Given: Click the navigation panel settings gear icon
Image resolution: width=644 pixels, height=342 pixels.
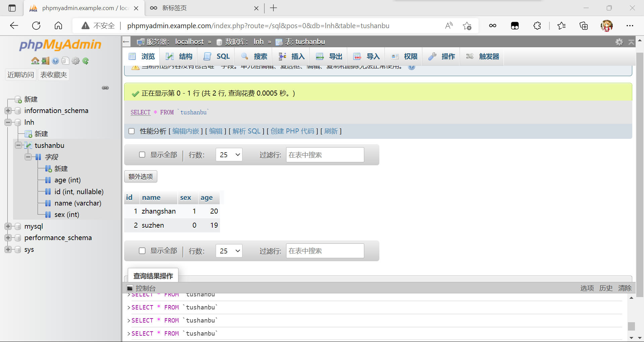Looking at the screenshot, I should point(75,61).
